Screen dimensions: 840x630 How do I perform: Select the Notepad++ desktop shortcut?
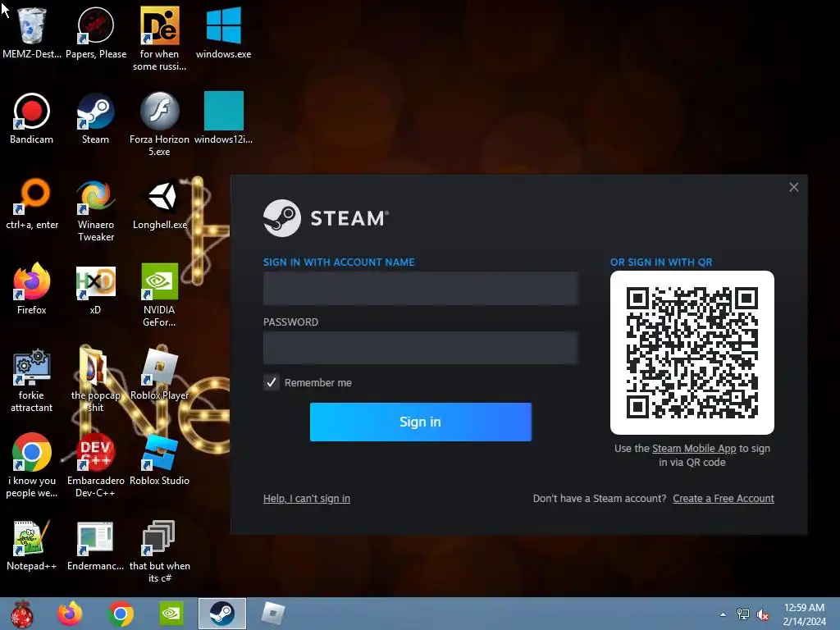pyautogui.click(x=32, y=545)
